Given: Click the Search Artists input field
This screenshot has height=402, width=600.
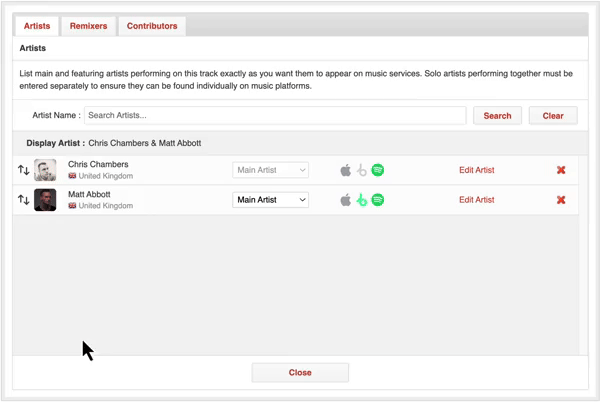Looking at the screenshot, I should 275,116.
